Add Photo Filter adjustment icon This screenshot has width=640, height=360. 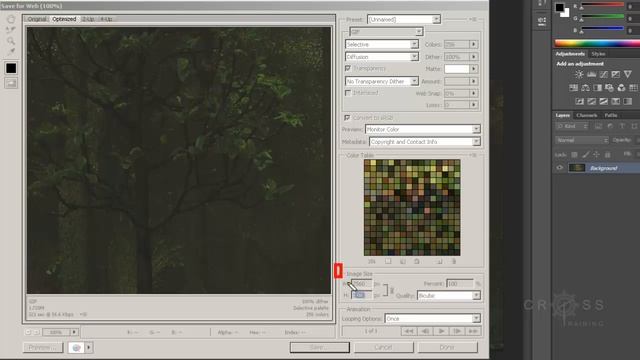point(609,88)
